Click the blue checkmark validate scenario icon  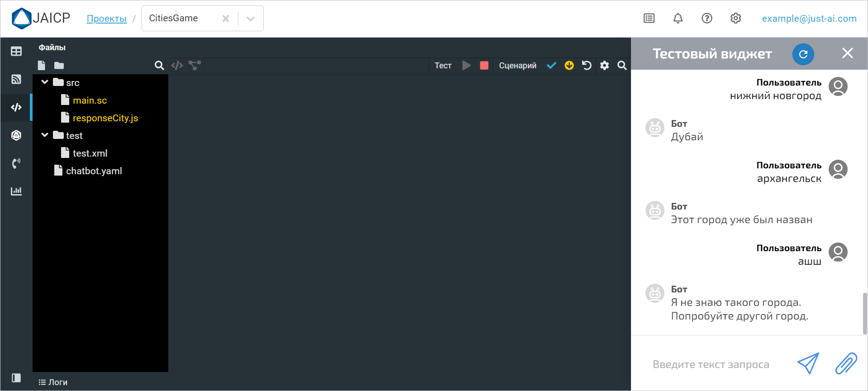point(551,66)
